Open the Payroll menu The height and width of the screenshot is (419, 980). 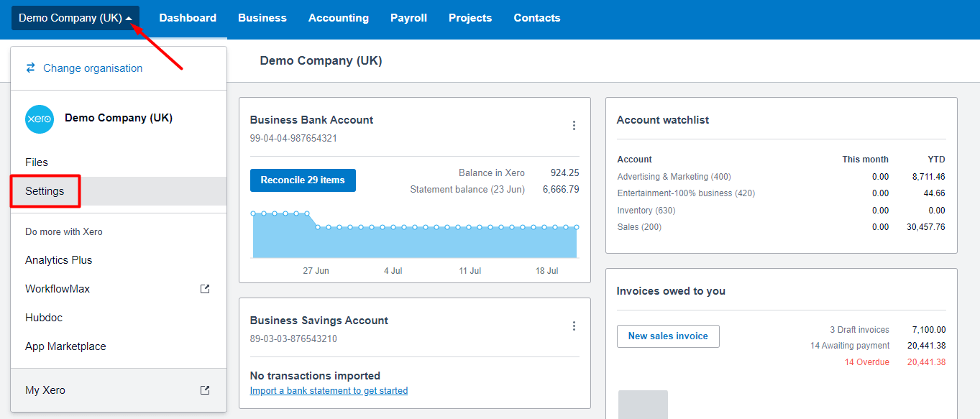point(408,18)
